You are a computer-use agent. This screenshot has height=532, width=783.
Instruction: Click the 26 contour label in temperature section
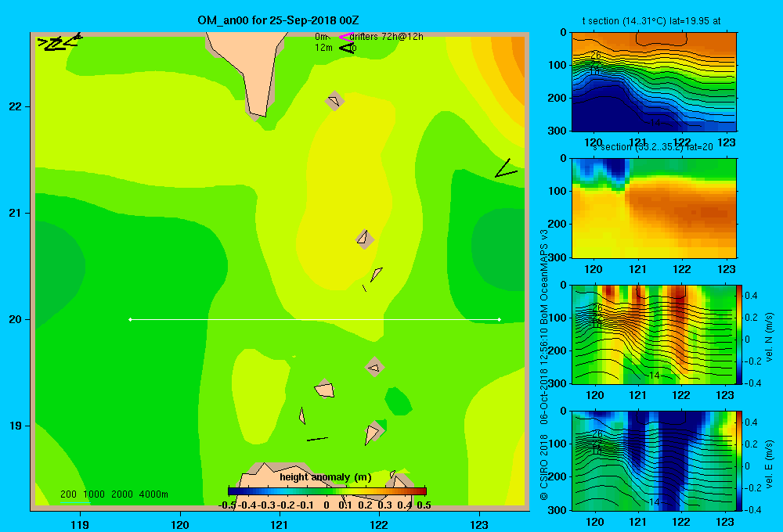(x=595, y=56)
